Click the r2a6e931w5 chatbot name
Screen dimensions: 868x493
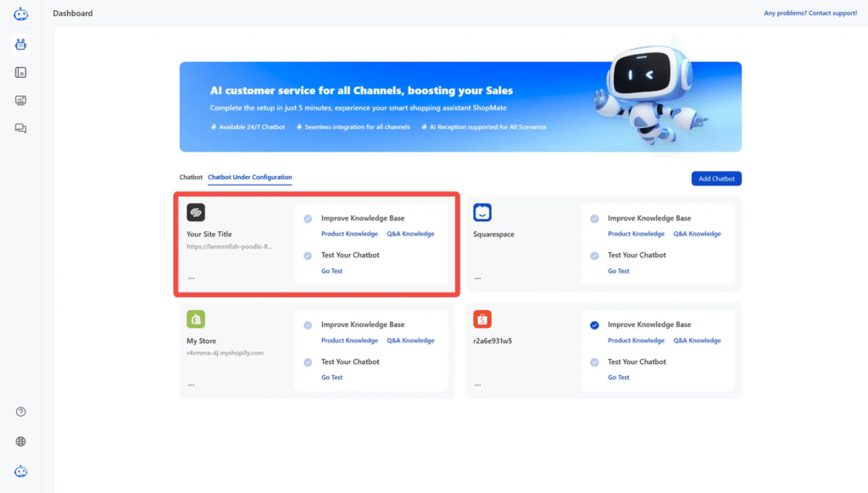[492, 341]
